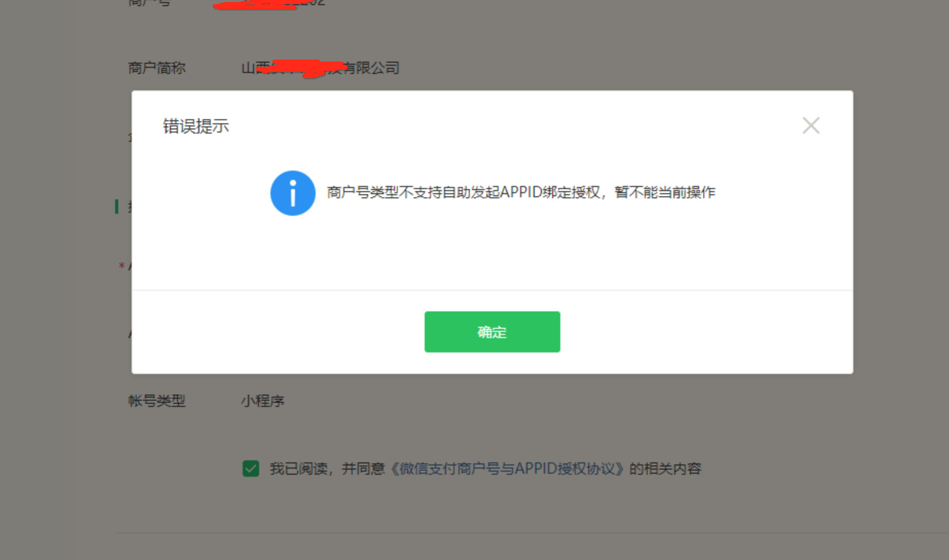This screenshot has height=560, width=949.
Task: Click the 错误提示 dialog title
Action: click(196, 126)
